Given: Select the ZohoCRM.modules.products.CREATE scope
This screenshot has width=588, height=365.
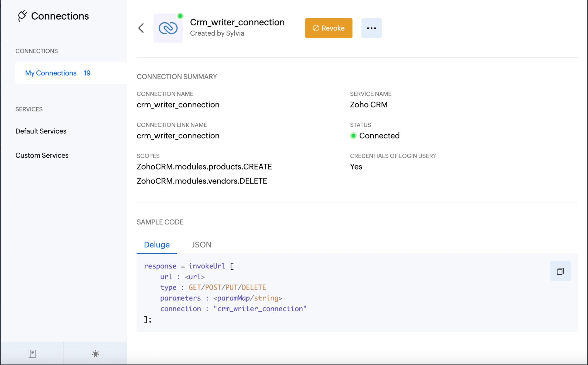Looking at the screenshot, I should pos(204,167).
